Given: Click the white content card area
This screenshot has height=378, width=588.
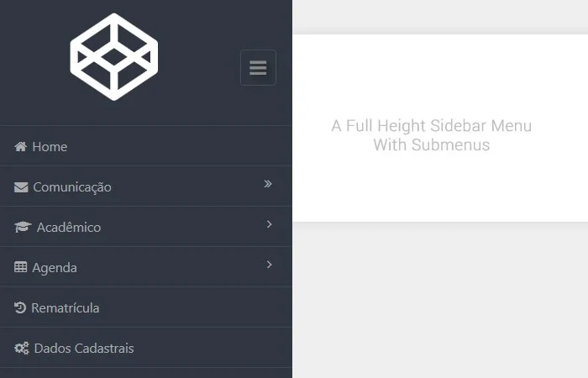Looking at the screenshot, I should pos(440,128).
